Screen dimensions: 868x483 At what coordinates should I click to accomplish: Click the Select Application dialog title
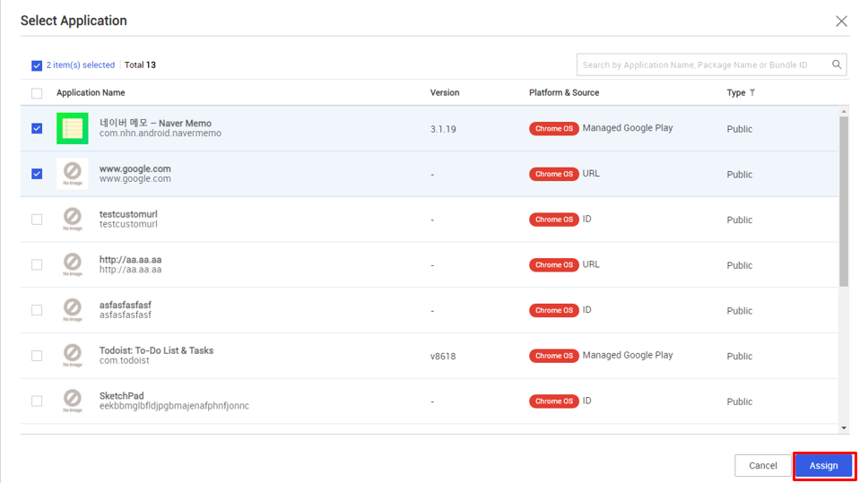(x=74, y=21)
